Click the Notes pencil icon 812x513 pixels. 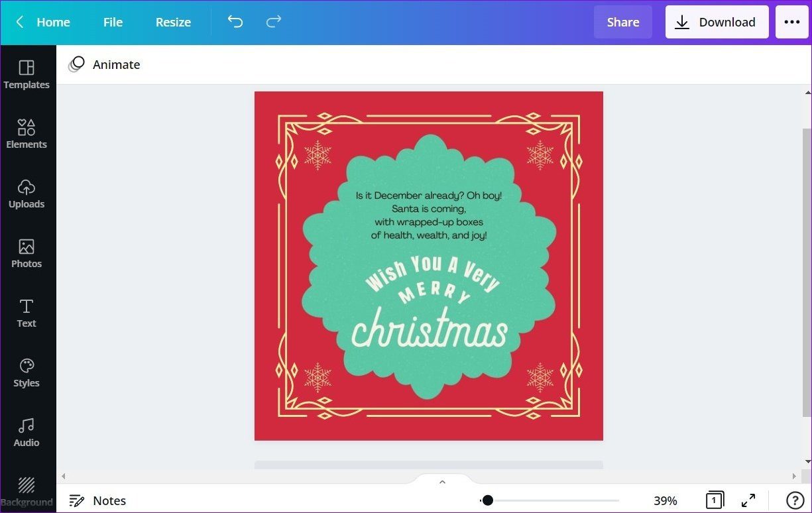tap(77, 500)
